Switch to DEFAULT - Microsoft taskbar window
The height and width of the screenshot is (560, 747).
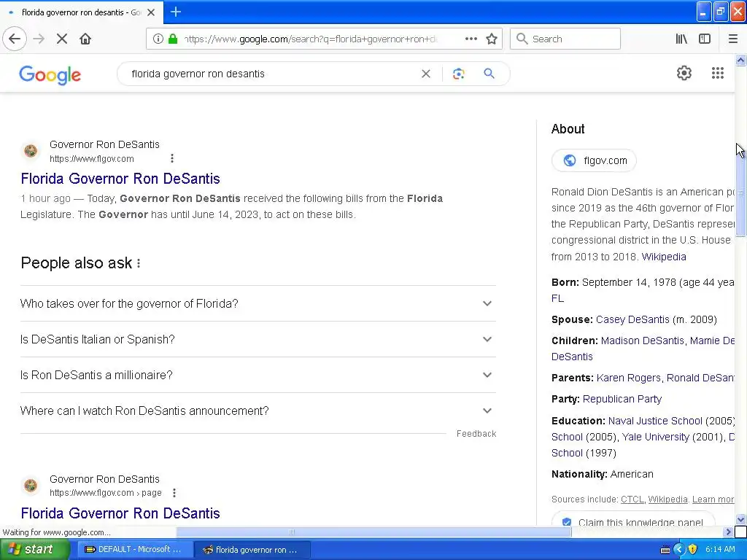pos(133,550)
